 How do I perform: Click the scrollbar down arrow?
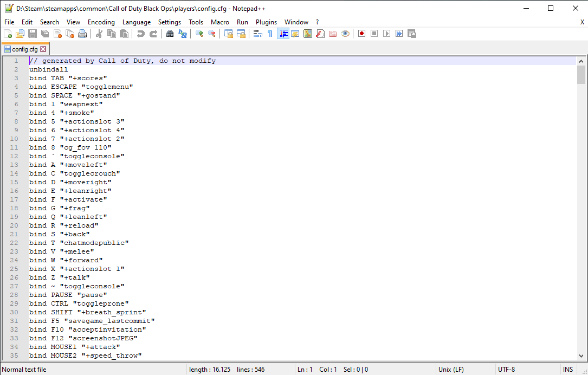[581, 356]
